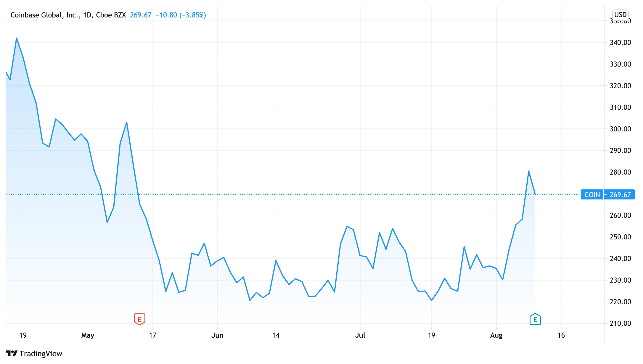Click the 240.00 price axis label
Viewport: 643px width, 364px height.
point(621,259)
